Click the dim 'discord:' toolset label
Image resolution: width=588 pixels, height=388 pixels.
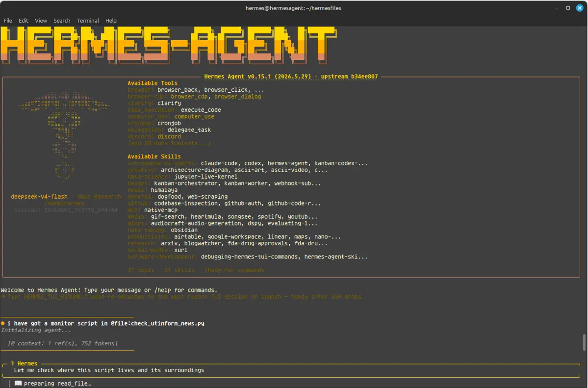tap(141, 136)
